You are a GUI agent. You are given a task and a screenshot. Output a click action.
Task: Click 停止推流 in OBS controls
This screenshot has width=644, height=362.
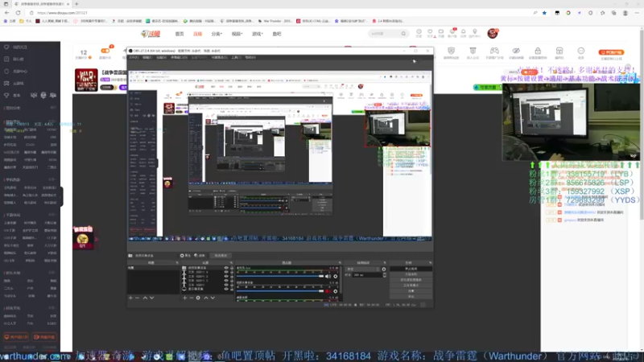click(x=411, y=269)
